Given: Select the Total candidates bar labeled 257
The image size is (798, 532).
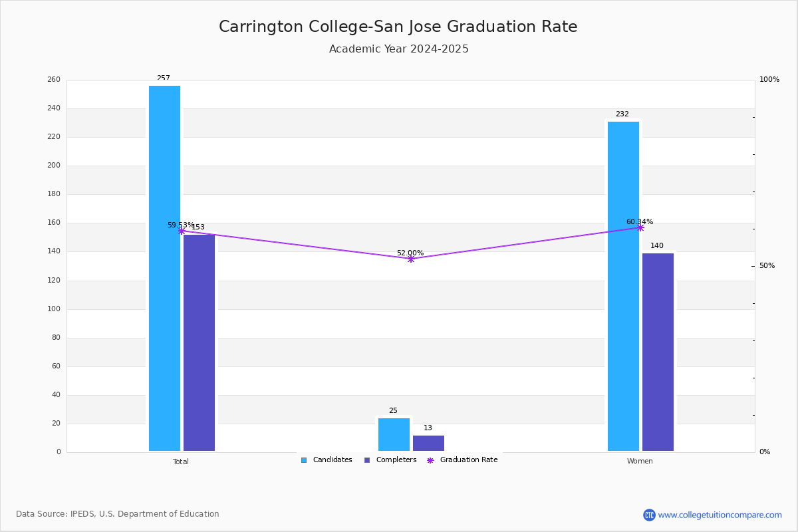Looking at the screenshot, I should click(164, 269).
